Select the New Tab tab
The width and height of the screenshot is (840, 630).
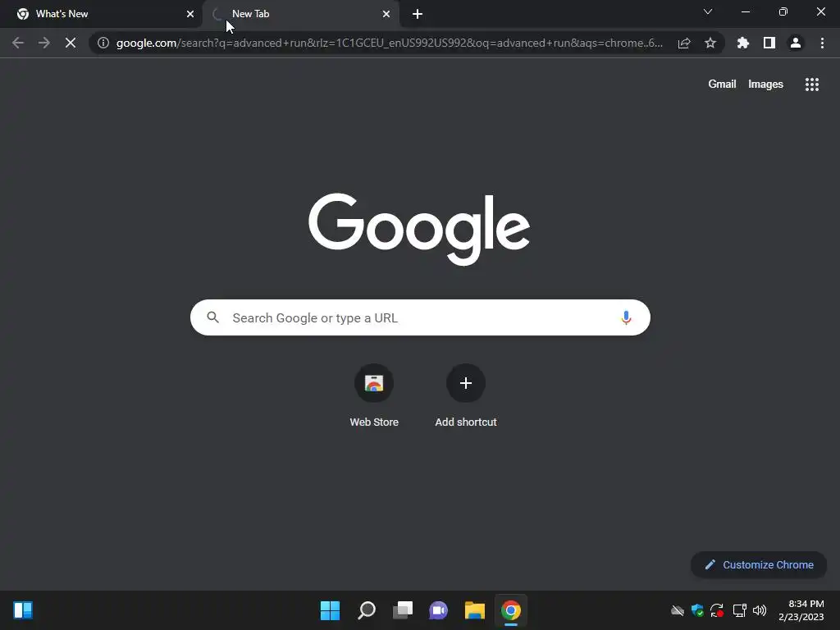point(301,14)
